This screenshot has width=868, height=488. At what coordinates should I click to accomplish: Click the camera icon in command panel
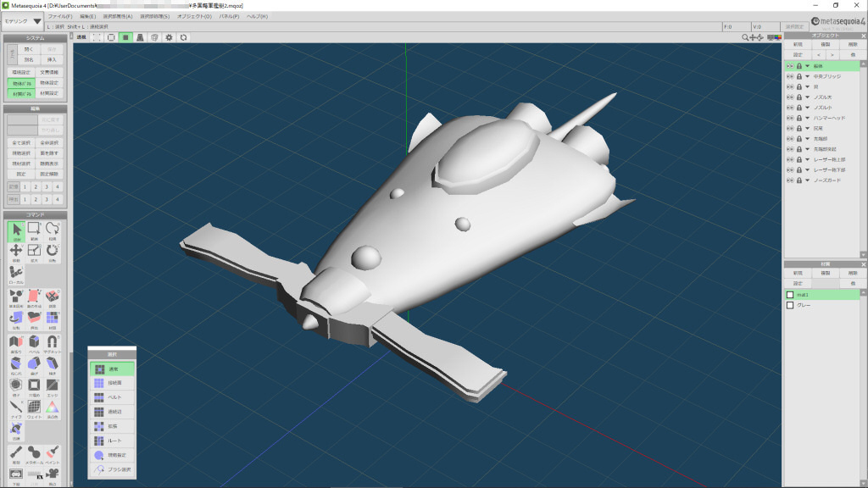[52, 476]
